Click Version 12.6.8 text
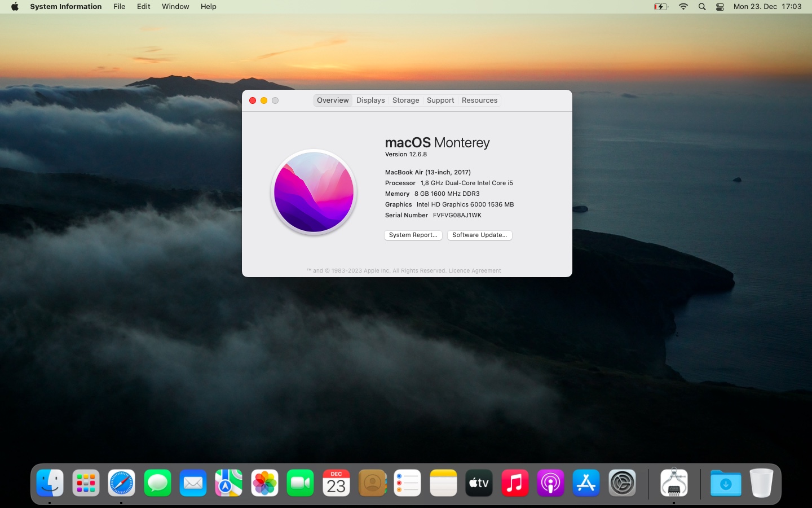This screenshot has width=812, height=508. [406, 155]
